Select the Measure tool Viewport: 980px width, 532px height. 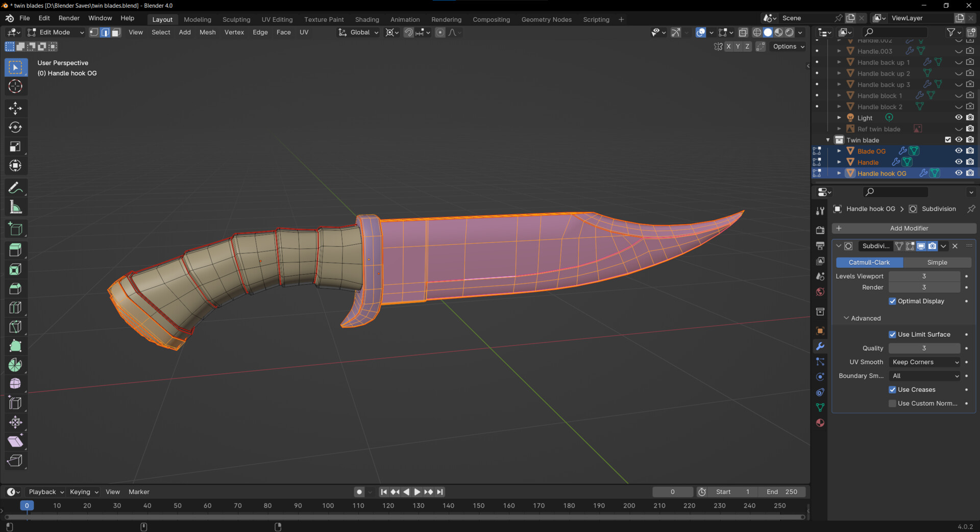click(x=15, y=208)
